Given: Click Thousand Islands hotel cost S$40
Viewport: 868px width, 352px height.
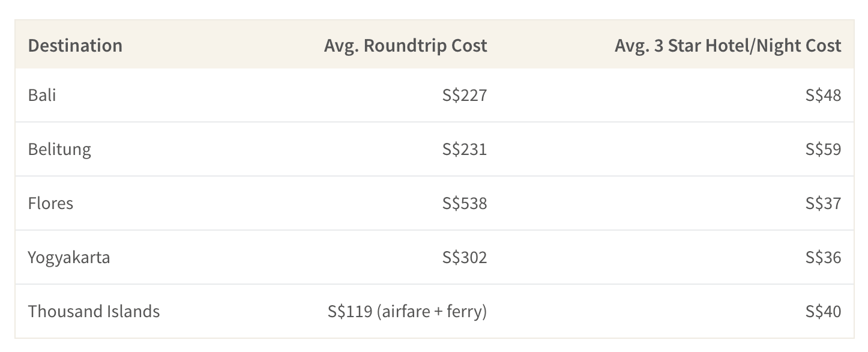Looking at the screenshot, I should tap(824, 311).
